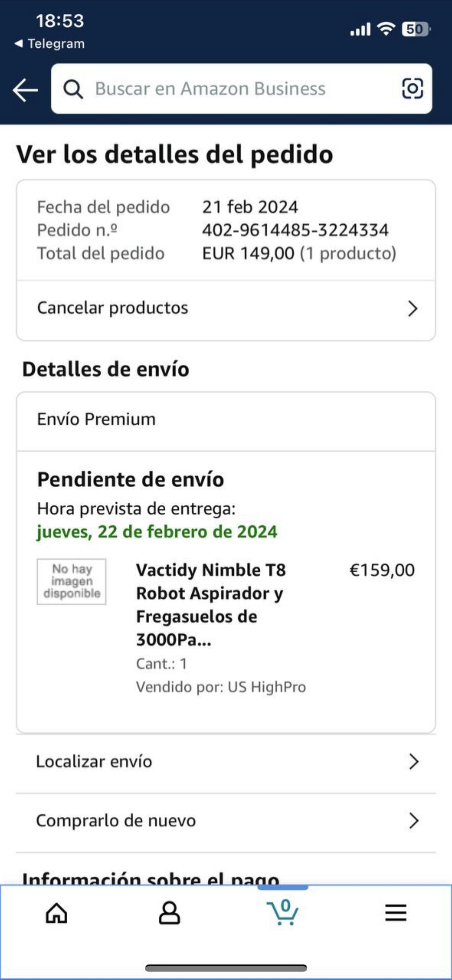The height and width of the screenshot is (980, 452).
Task: Open the hamburger menu icon
Action: (396, 913)
